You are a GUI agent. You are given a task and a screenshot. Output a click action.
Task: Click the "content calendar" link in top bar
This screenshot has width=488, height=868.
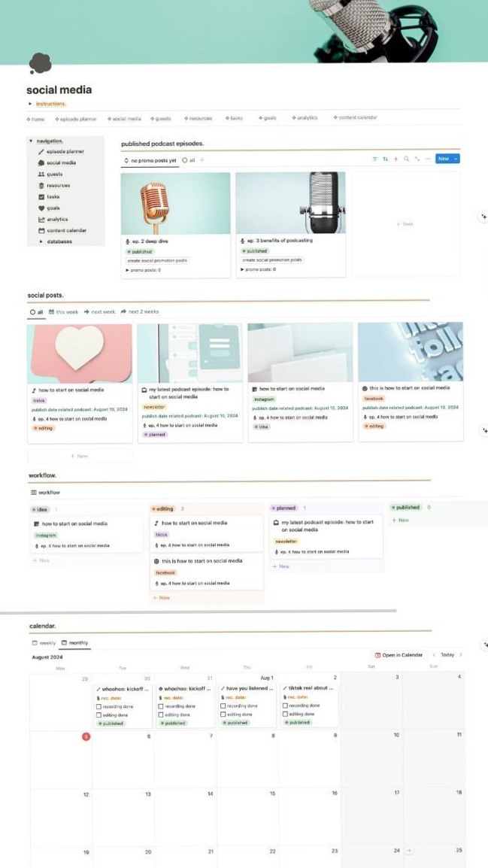[355, 118]
